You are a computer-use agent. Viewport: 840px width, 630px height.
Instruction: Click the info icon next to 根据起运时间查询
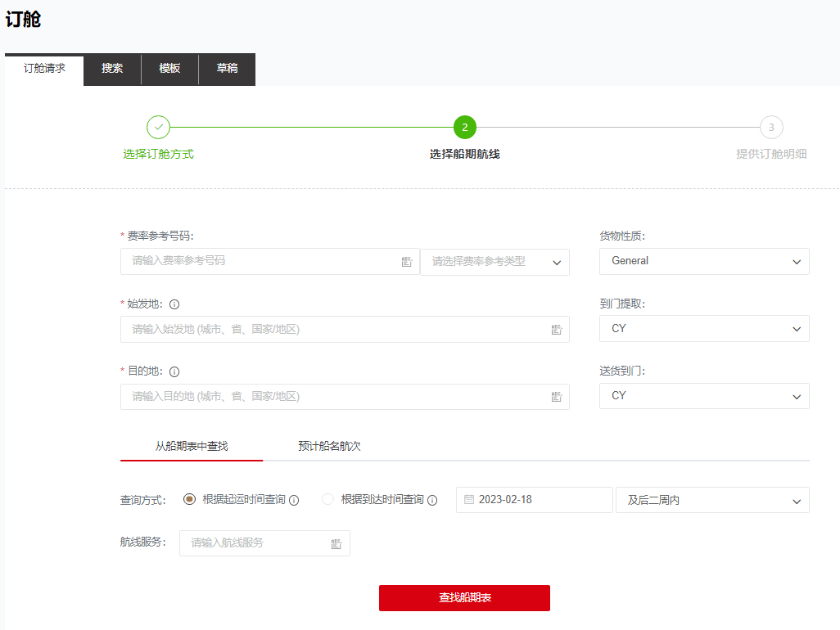pyautogui.click(x=294, y=500)
